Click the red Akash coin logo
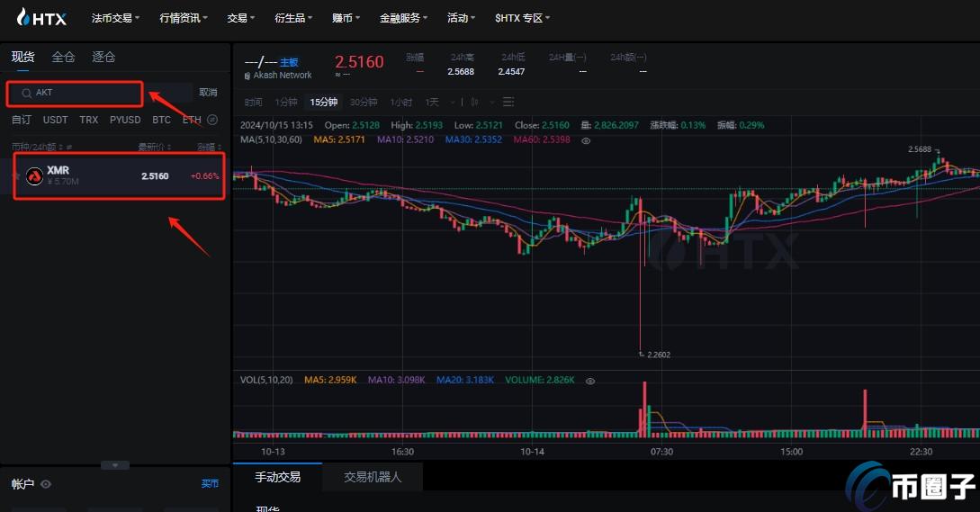Viewport: 980px width, 512px height. click(34, 176)
